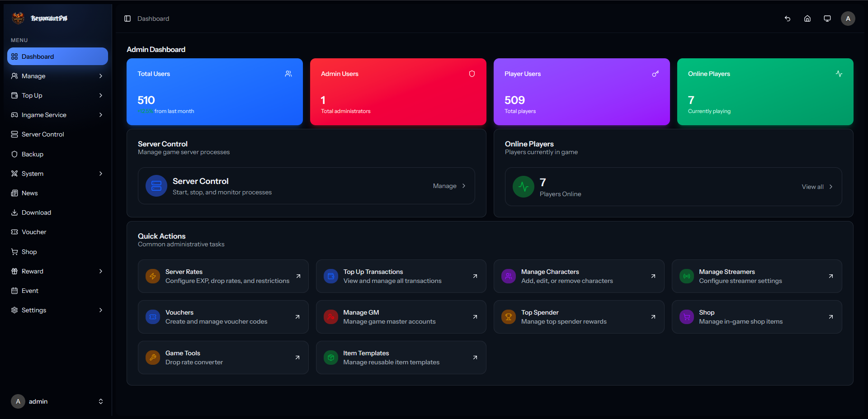Click the Total Users stat card
The image size is (868, 419).
point(215,92)
